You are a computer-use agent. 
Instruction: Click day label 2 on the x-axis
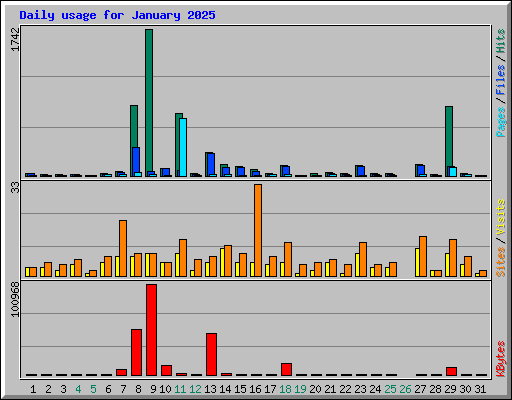(48, 389)
